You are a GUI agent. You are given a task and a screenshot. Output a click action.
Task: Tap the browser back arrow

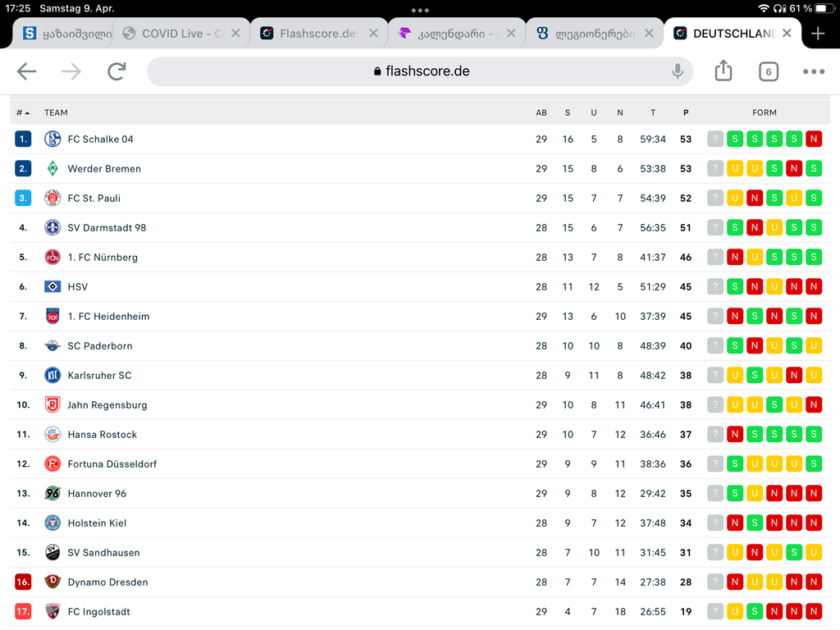[x=27, y=71]
